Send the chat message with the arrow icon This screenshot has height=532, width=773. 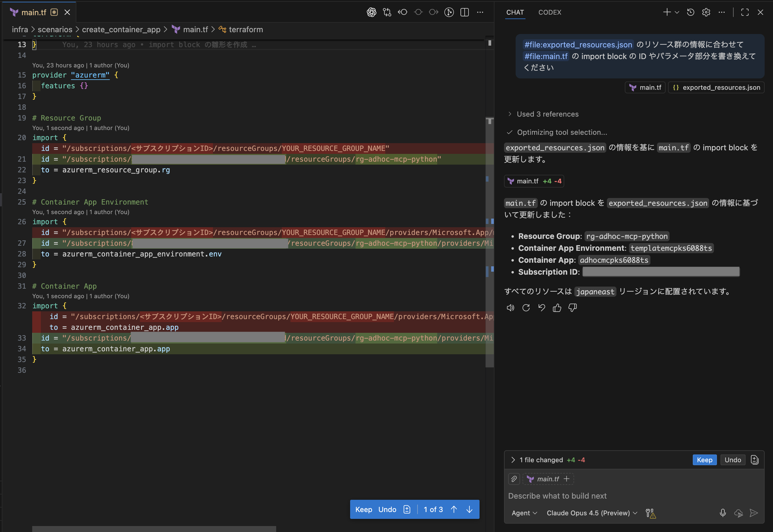tap(754, 513)
